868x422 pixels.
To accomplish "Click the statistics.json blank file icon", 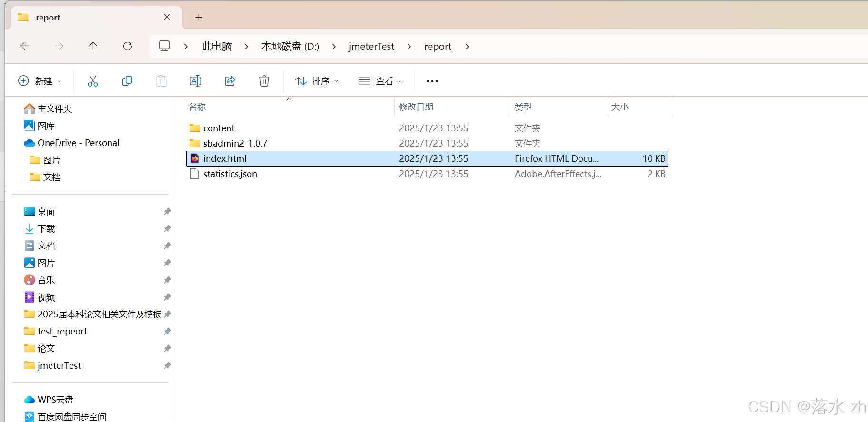I will (x=194, y=174).
